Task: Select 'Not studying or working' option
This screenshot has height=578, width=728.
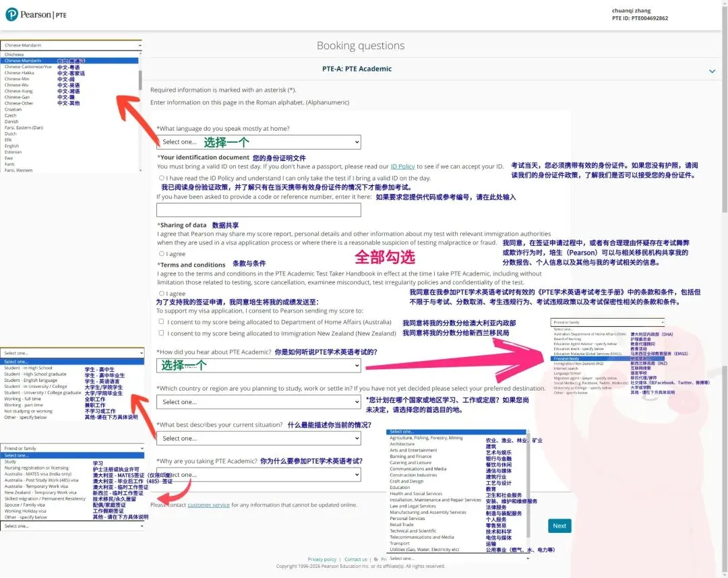Action: tap(28, 411)
